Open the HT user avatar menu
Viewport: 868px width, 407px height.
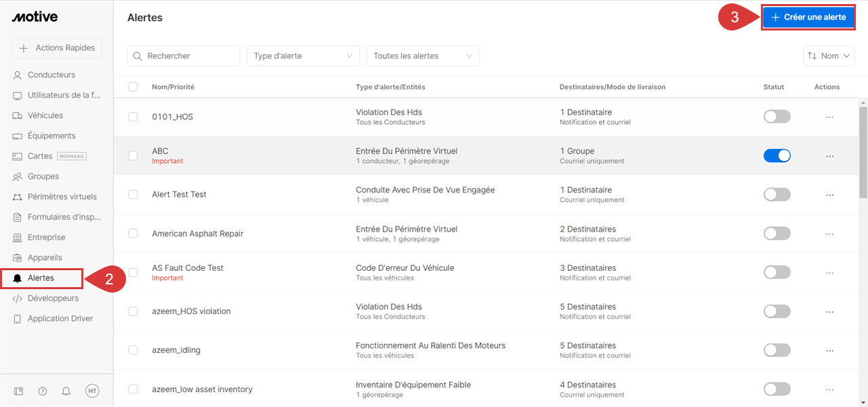coord(92,391)
